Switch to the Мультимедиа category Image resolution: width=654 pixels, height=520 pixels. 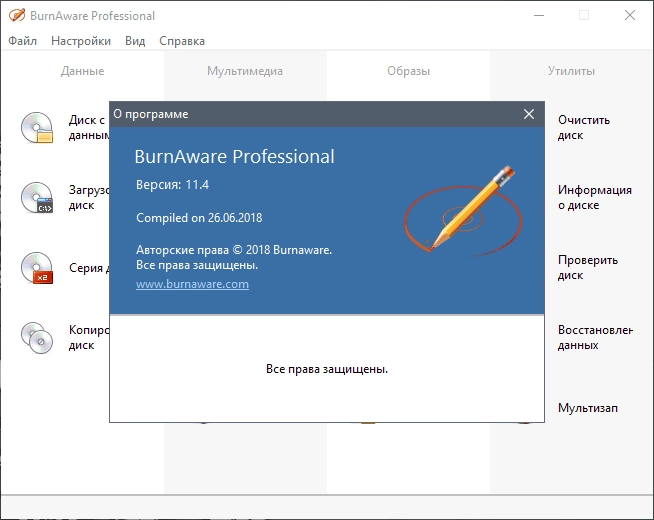245,71
